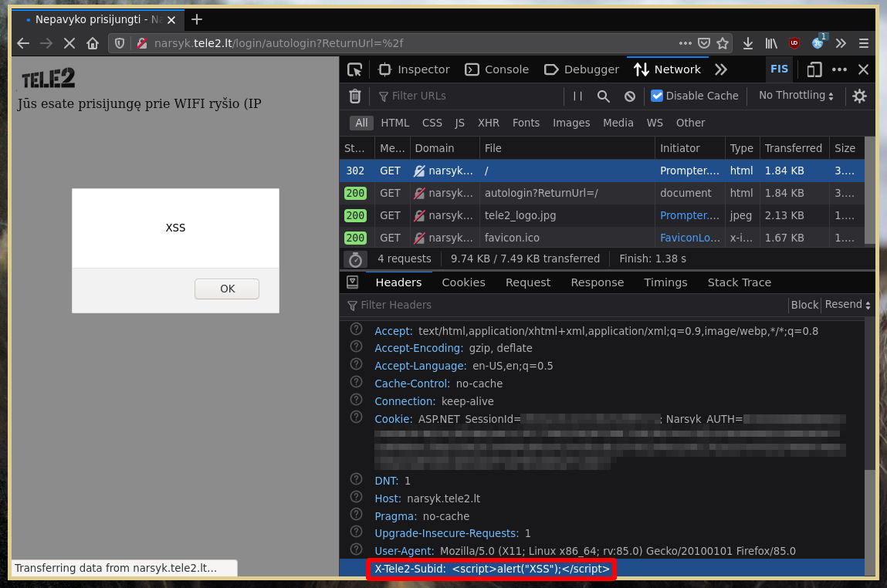Switch to the Console tab
Viewport: 887px width, 588px height.
(x=497, y=69)
